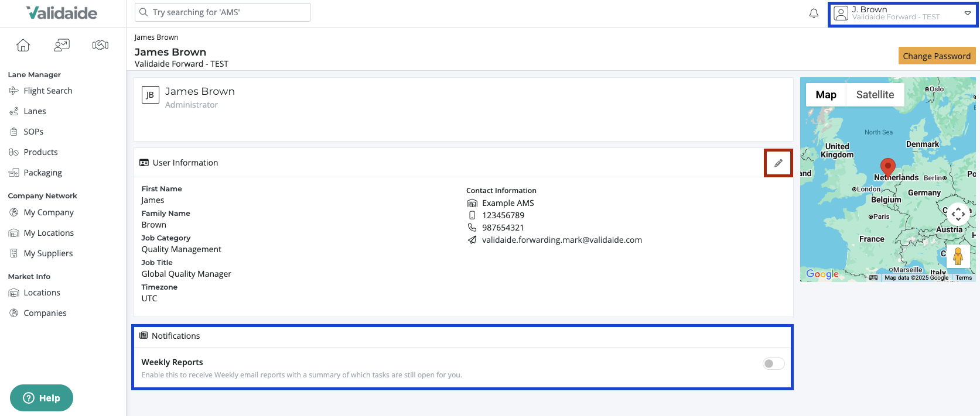This screenshot has height=416, width=980.
Task: Click the mobile number 123456789
Action: point(503,215)
